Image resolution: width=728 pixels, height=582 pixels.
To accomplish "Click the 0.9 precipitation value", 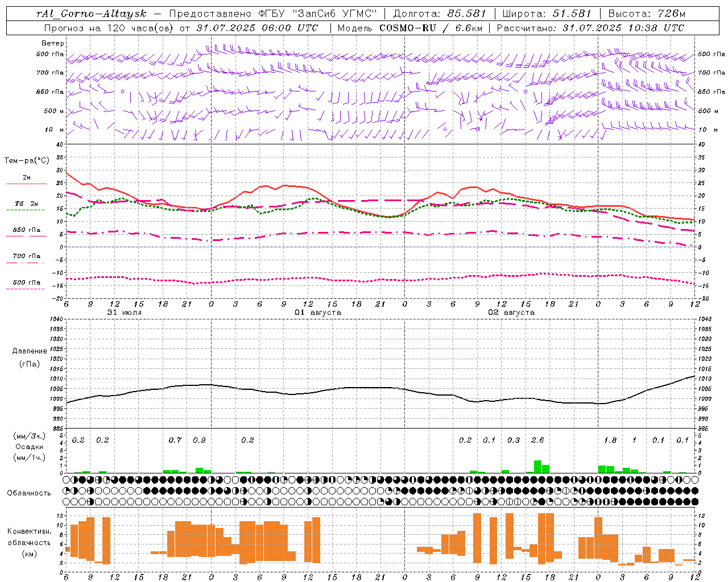I will [x=199, y=440].
